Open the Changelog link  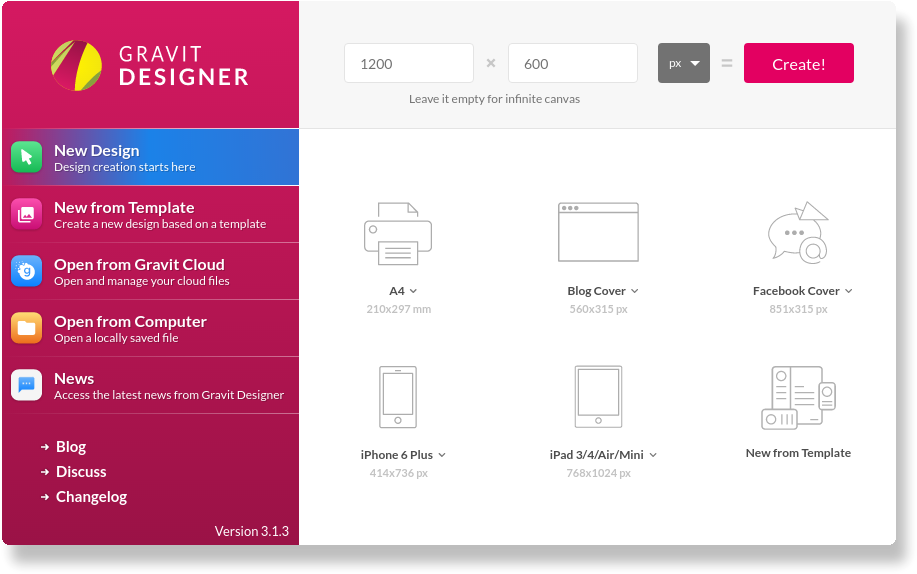[91, 497]
